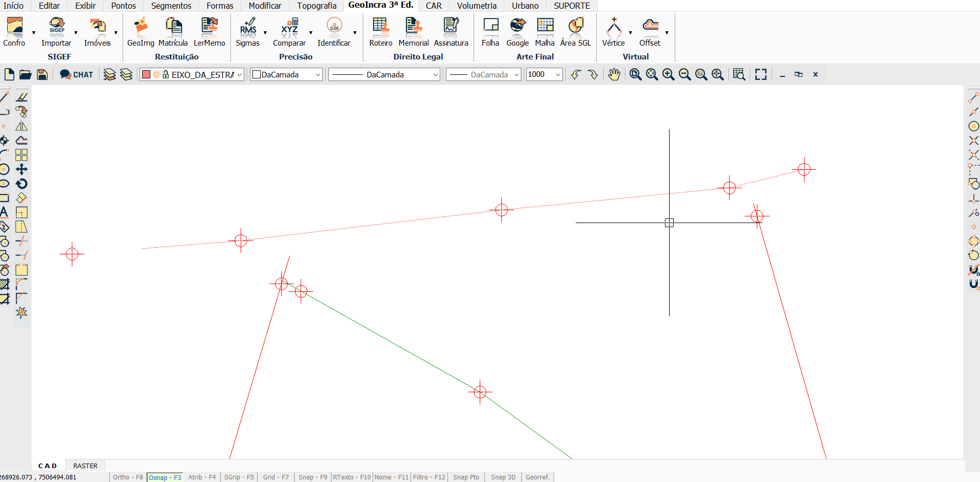Viewport: 980px width, 482px height.
Task: Open the EIXO_DA_ESTRA layer dropdown
Action: [240, 75]
